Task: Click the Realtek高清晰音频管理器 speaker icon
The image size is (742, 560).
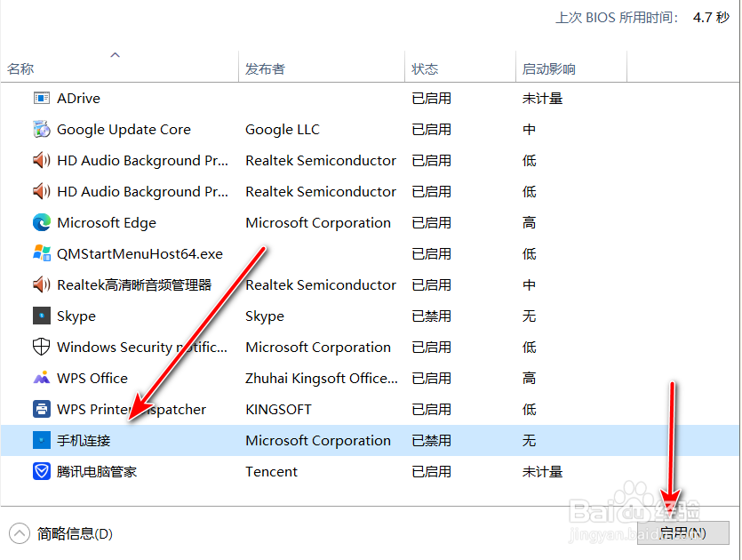Action: point(41,284)
